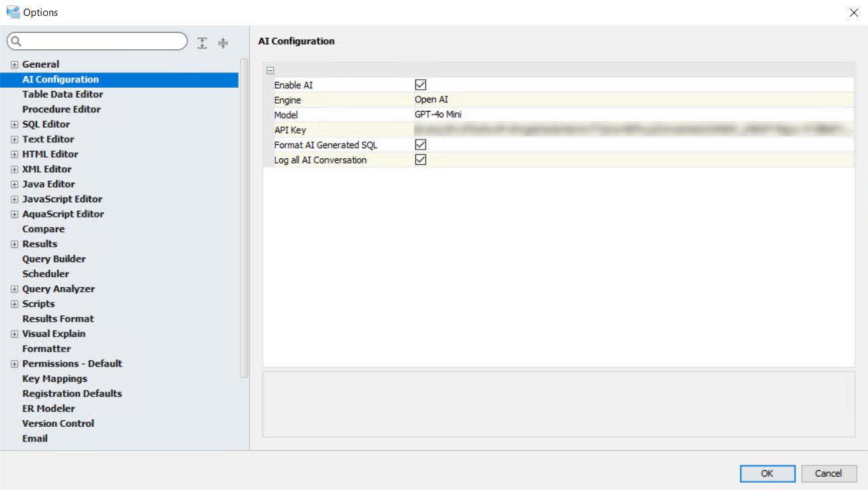This screenshot has width=868, height=490.
Task: Expand the Permissions - Default node
Action: (x=15, y=364)
